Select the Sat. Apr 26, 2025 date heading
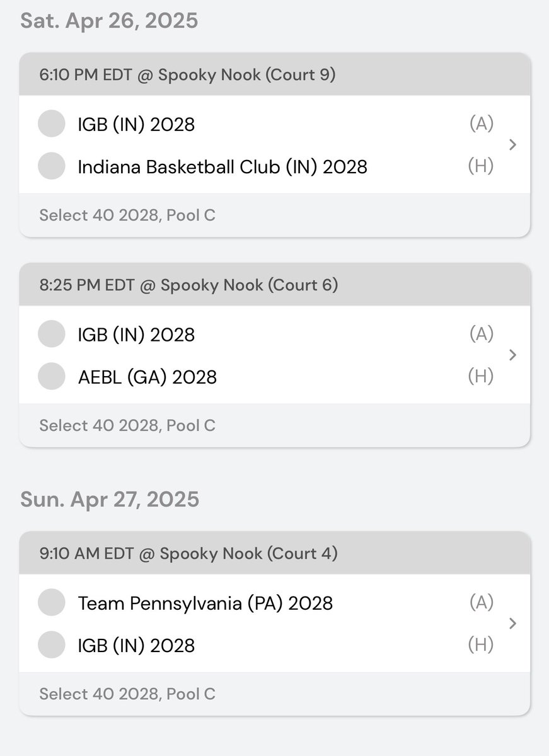Image resolution: width=549 pixels, height=756 pixels. 109,21
